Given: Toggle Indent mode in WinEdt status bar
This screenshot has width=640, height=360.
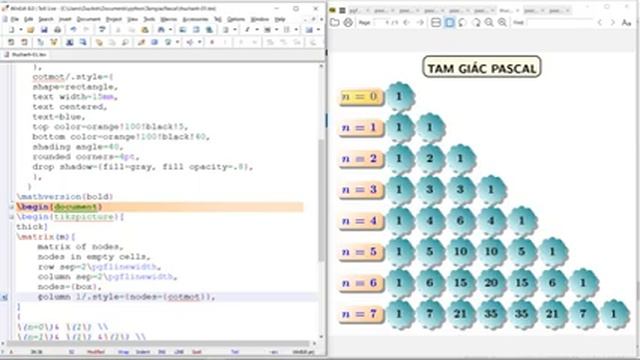Looking at the screenshot, I should 143,352.
